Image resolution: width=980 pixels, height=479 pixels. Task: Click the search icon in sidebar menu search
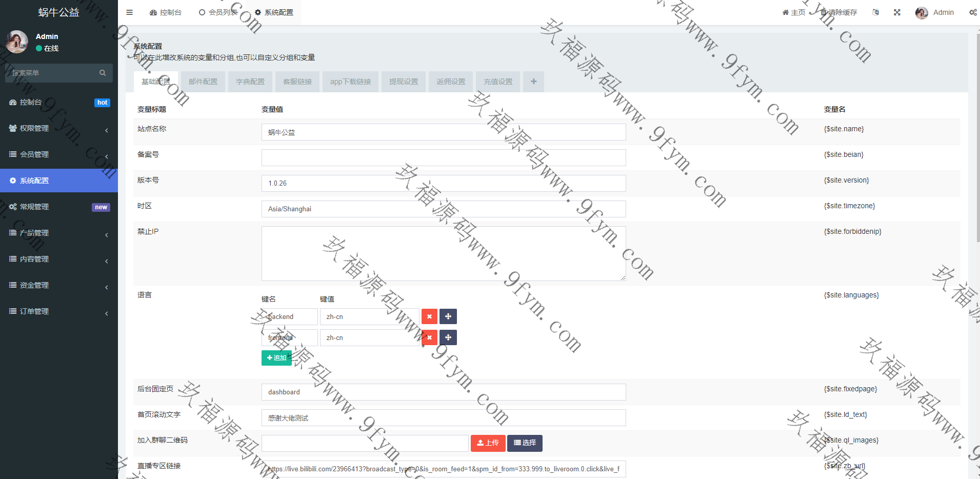tap(103, 73)
